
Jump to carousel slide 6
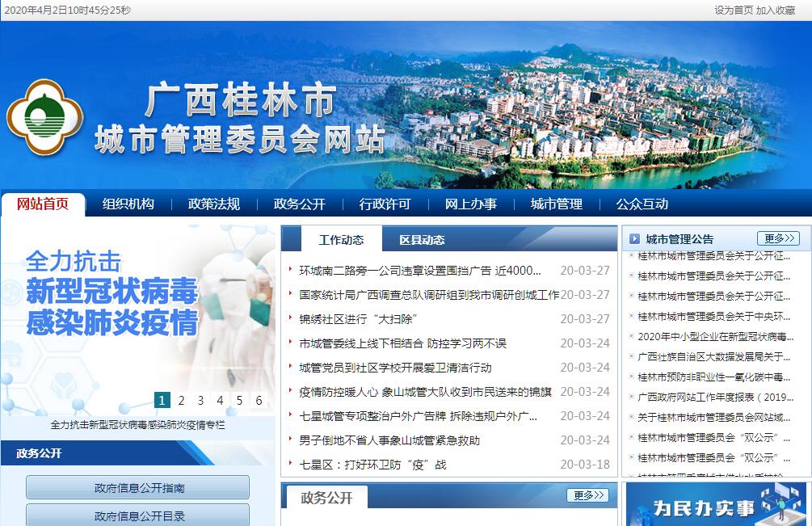259,400
